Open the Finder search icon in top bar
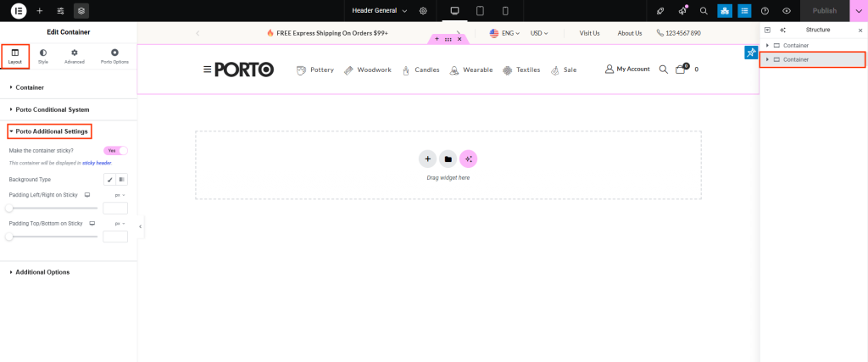 click(x=704, y=11)
